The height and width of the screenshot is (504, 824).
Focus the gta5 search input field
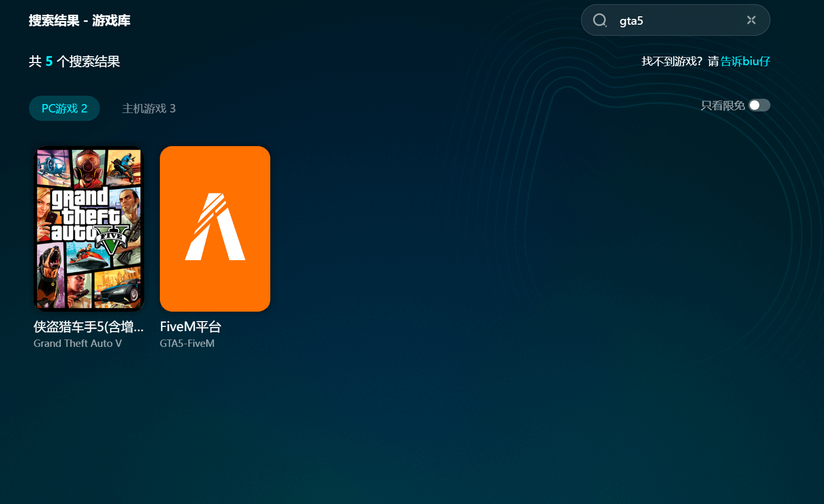[x=676, y=20]
